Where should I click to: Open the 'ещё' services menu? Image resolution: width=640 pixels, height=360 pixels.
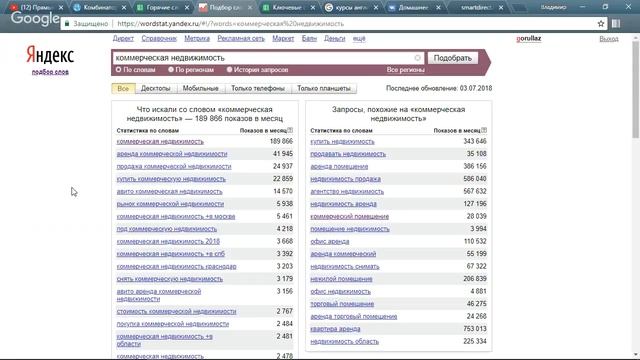[x=359, y=38]
